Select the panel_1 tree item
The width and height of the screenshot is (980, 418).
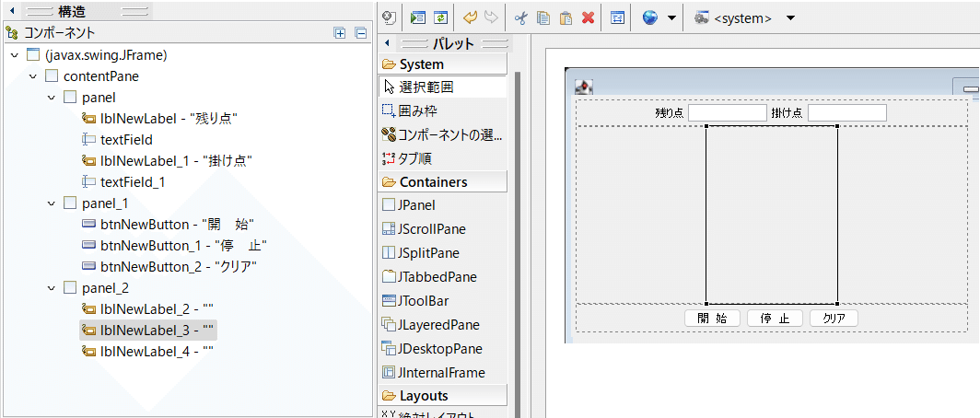point(97,203)
